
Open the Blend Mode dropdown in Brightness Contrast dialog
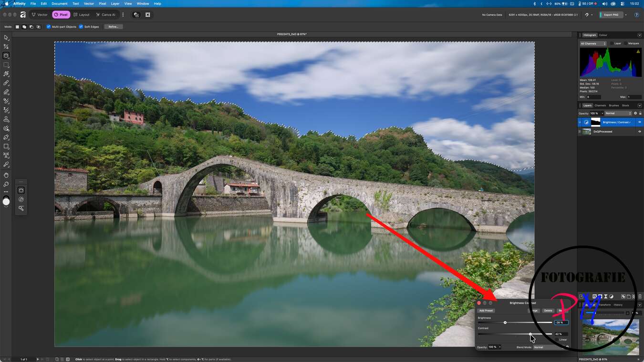click(x=550, y=347)
